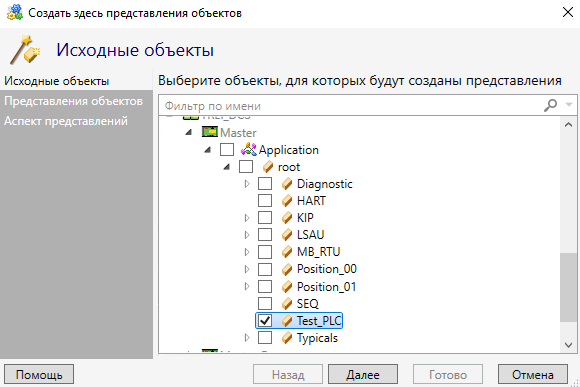This screenshot has height=387, width=580.
Task: Click the MB_RTU folder icon
Action: tap(287, 252)
